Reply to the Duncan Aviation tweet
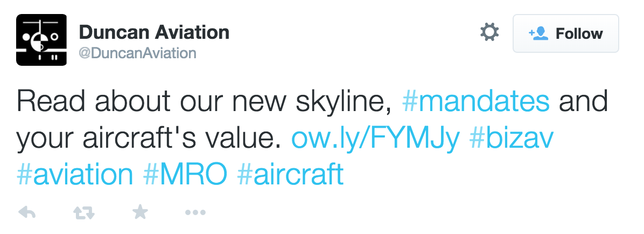Screen dimensions: 644x234 click(26, 213)
